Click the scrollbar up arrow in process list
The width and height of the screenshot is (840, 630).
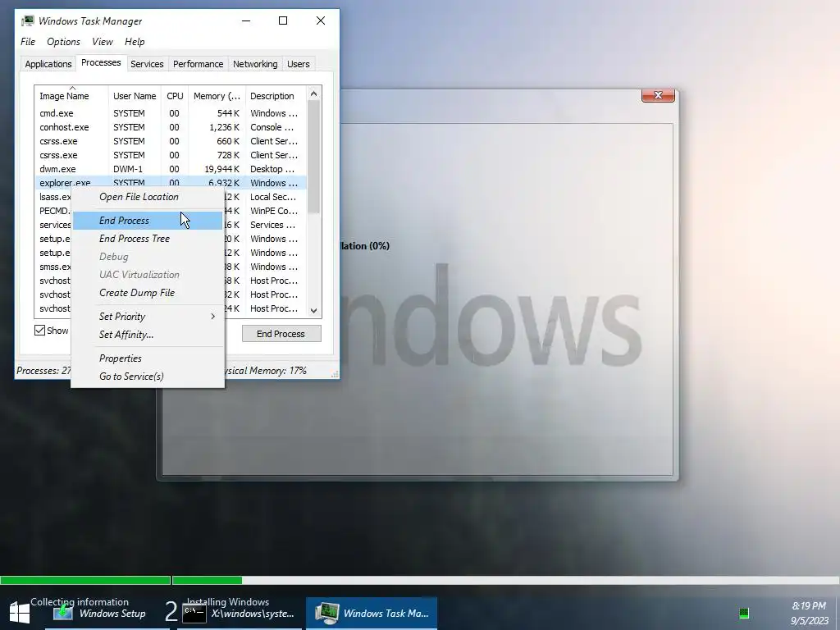tap(314, 94)
